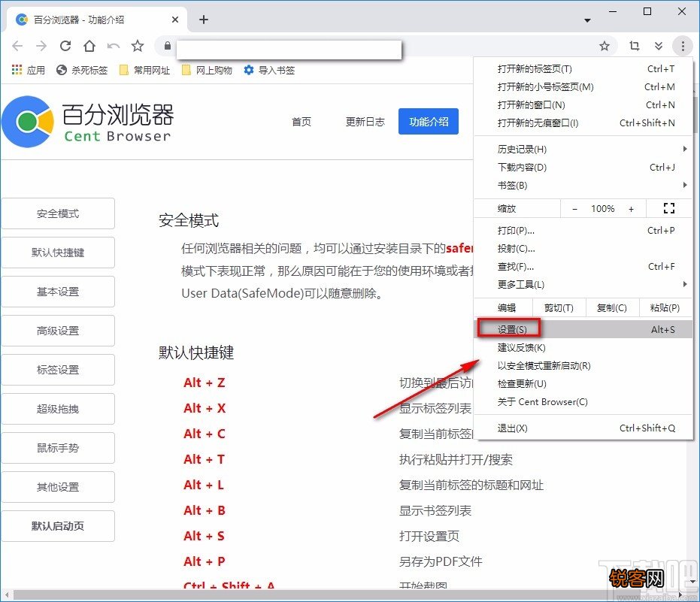Open the home page icon
Viewport: 700px width, 602px height.
[x=89, y=46]
